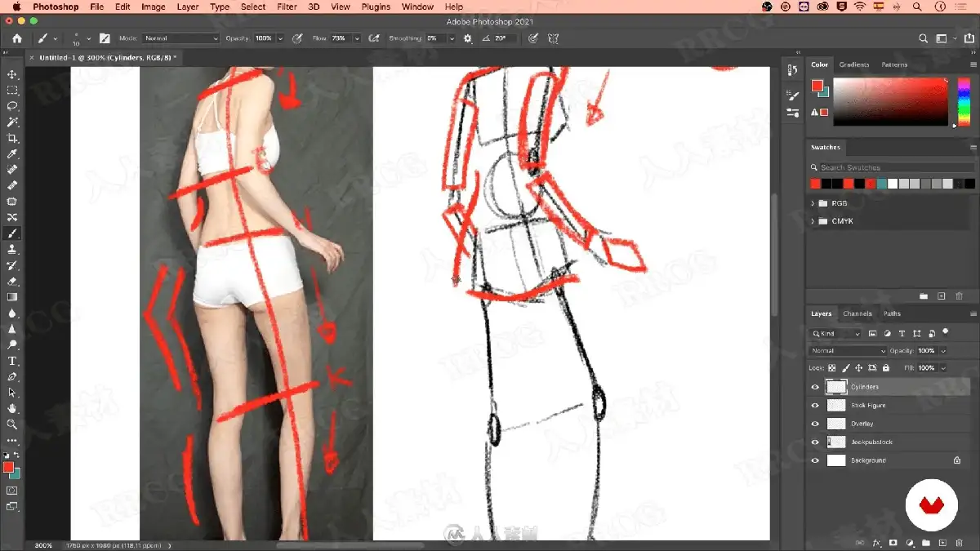980x551 pixels.
Task: Select the Lasso tool
Action: [x=12, y=106]
